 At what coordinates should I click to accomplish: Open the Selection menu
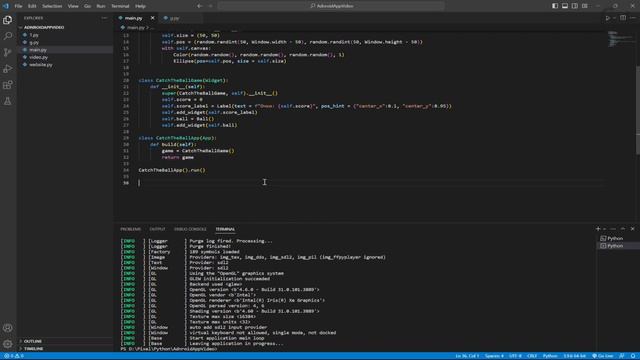tap(52, 6)
